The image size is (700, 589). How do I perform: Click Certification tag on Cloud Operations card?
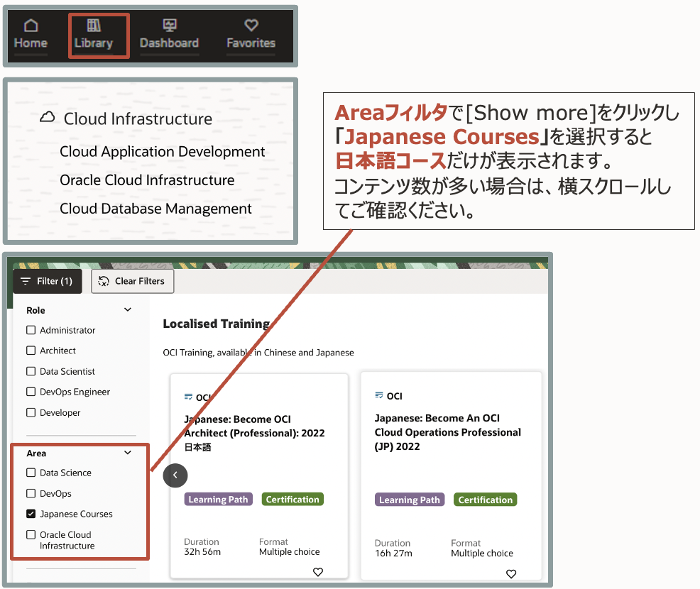coord(486,500)
